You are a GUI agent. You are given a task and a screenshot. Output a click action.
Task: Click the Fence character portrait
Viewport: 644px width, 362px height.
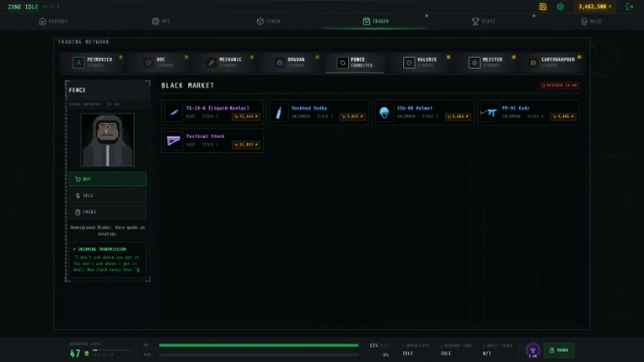tap(108, 140)
